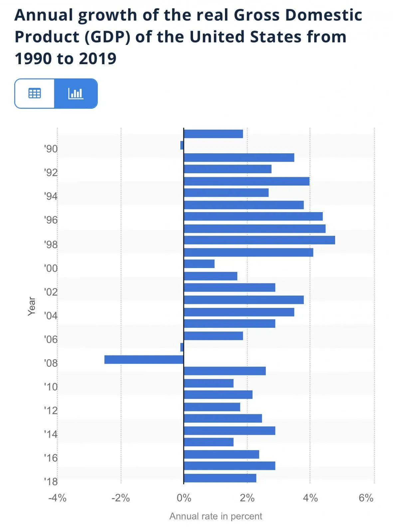Select the '04 year label
Screen dimensions: 393x532
pyautogui.click(x=51, y=315)
